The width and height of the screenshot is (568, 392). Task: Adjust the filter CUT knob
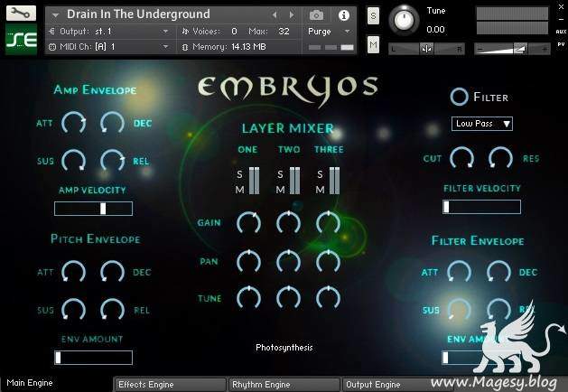(461, 158)
